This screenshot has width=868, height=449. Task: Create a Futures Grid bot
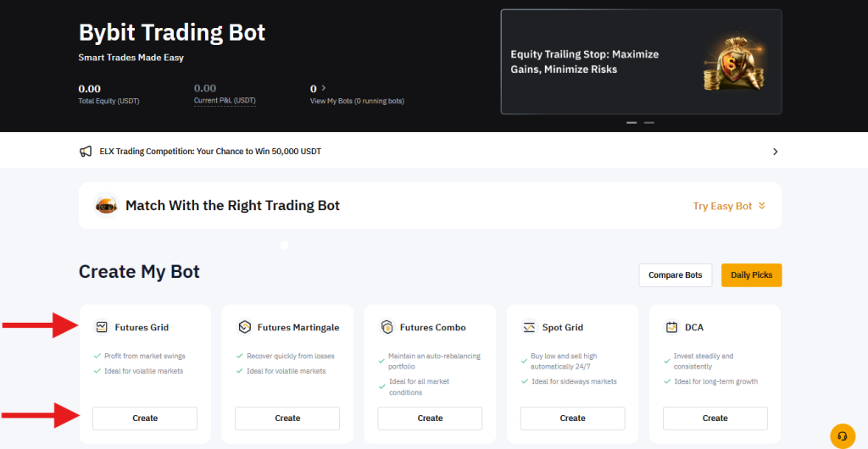145,418
